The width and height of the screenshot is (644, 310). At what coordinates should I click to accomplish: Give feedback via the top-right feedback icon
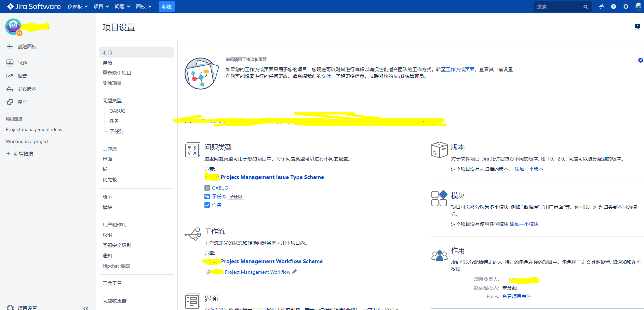[x=637, y=26]
